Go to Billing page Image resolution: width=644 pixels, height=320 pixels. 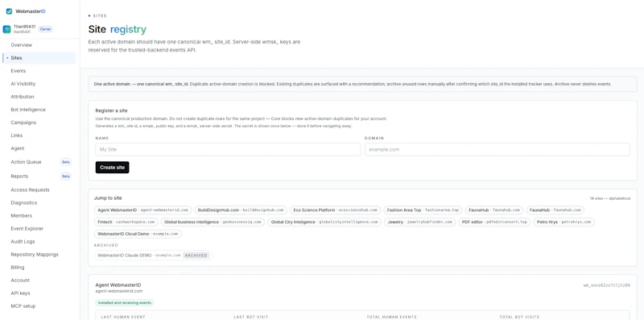pos(17,268)
